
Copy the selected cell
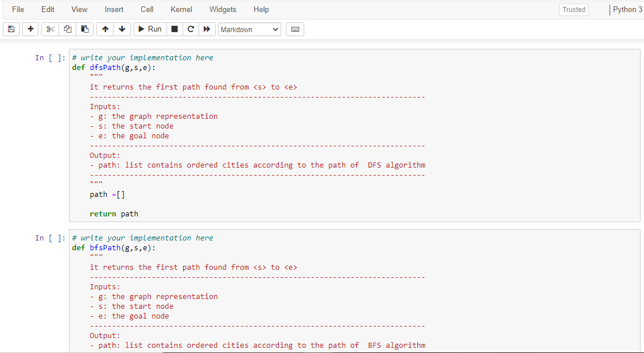tap(67, 29)
